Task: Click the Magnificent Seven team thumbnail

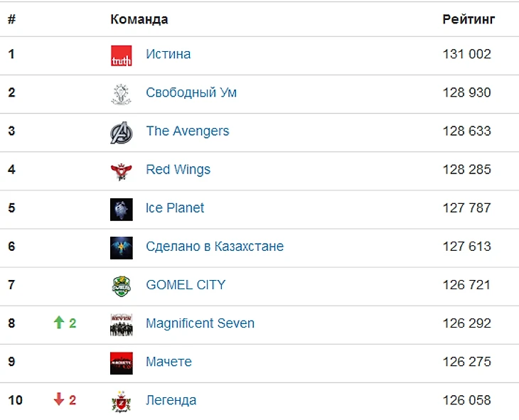Action: coord(121,325)
